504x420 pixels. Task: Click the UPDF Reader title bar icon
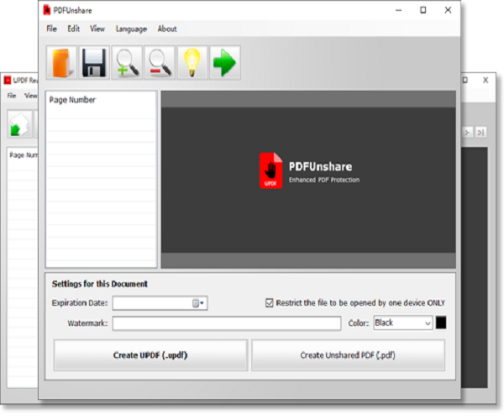click(7, 80)
